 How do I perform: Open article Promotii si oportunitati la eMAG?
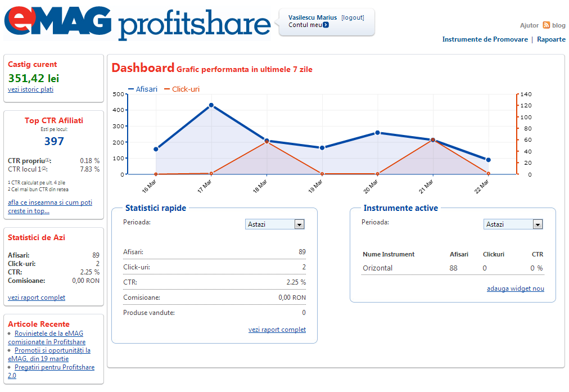click(x=49, y=355)
